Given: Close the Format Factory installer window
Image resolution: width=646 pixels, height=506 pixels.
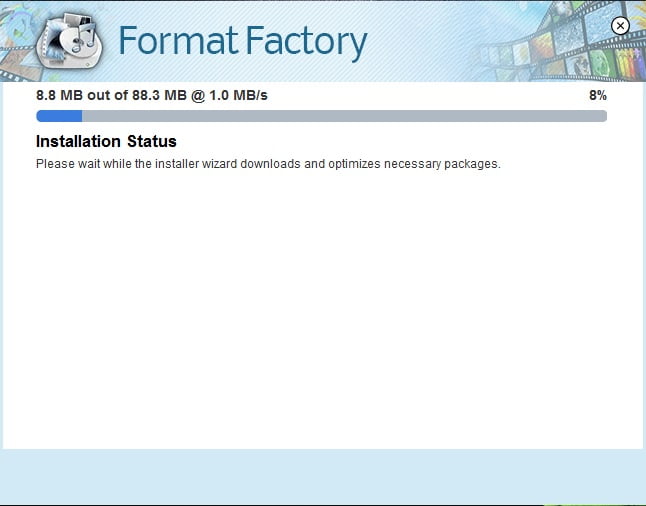Looking at the screenshot, I should point(620,26).
